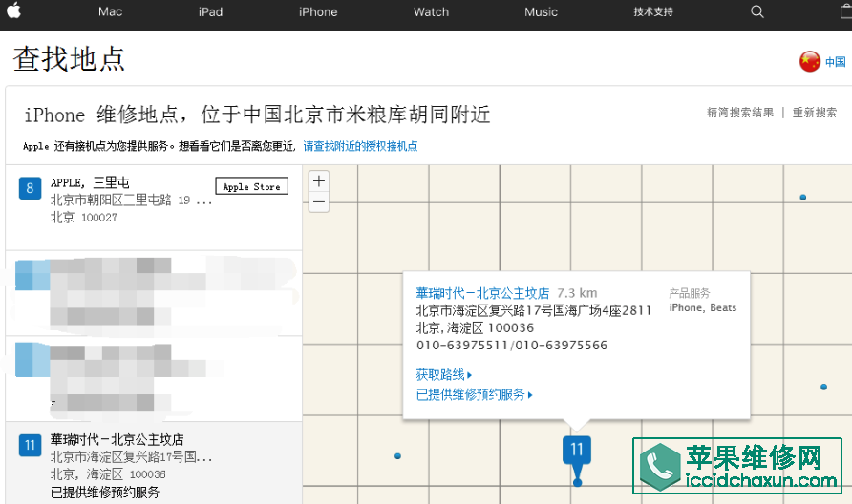This screenshot has height=504, width=852.
Task: Select the 7.3 km distance text
Action: 577,293
